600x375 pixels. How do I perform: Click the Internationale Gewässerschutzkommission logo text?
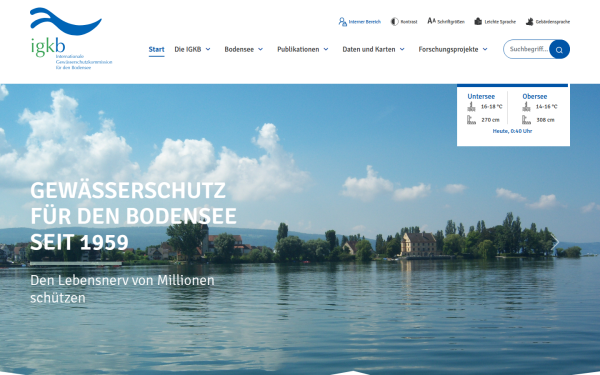pos(84,62)
